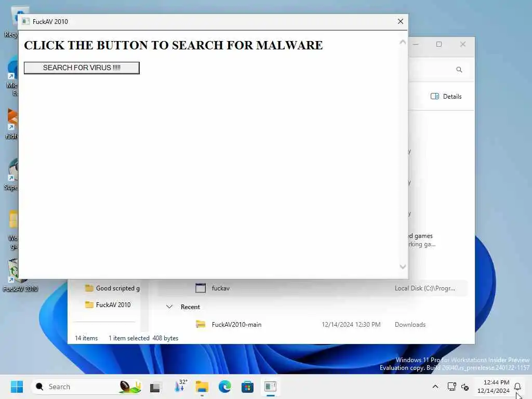
Task: Collapse the Recent section chevron
Action: (x=169, y=307)
